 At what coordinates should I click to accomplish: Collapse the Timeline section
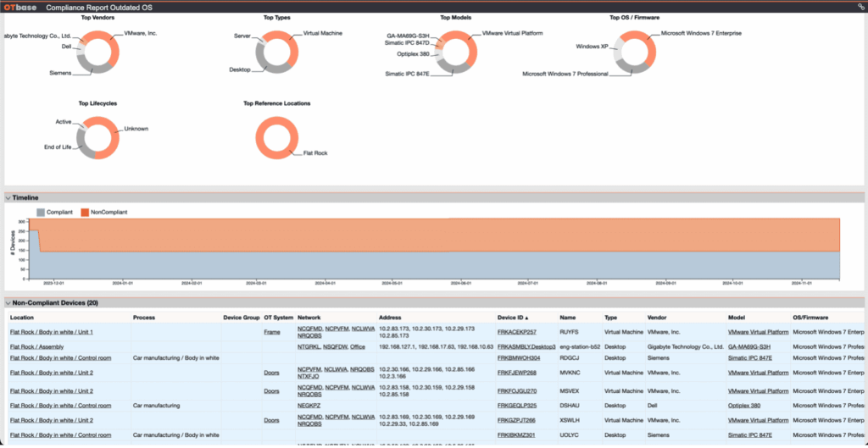[8, 197]
